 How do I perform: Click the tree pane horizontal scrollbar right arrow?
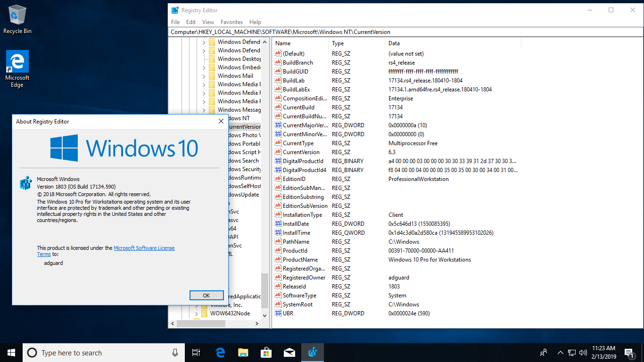point(257,324)
